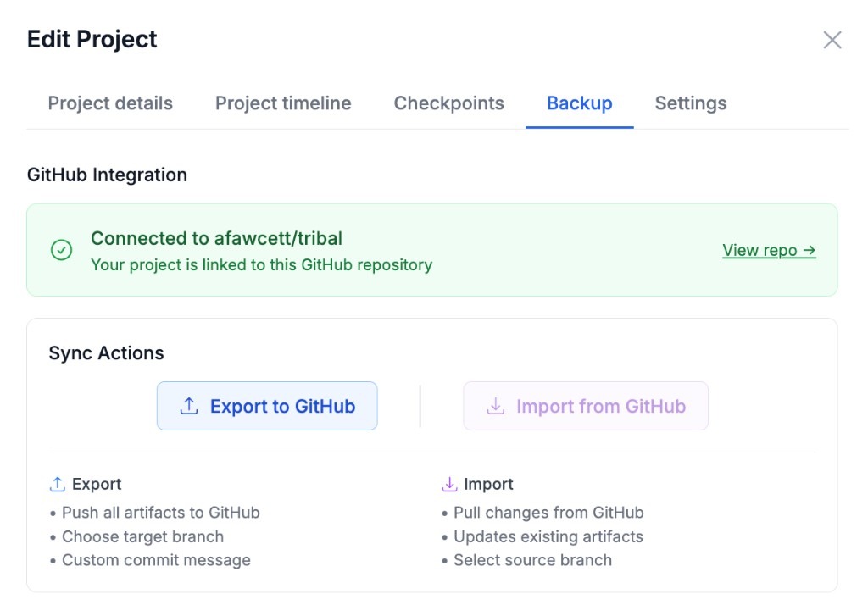Viewport: 868px width, 605px height.
Task: Click 'Updates existing artifacts' text
Action: [548, 536]
